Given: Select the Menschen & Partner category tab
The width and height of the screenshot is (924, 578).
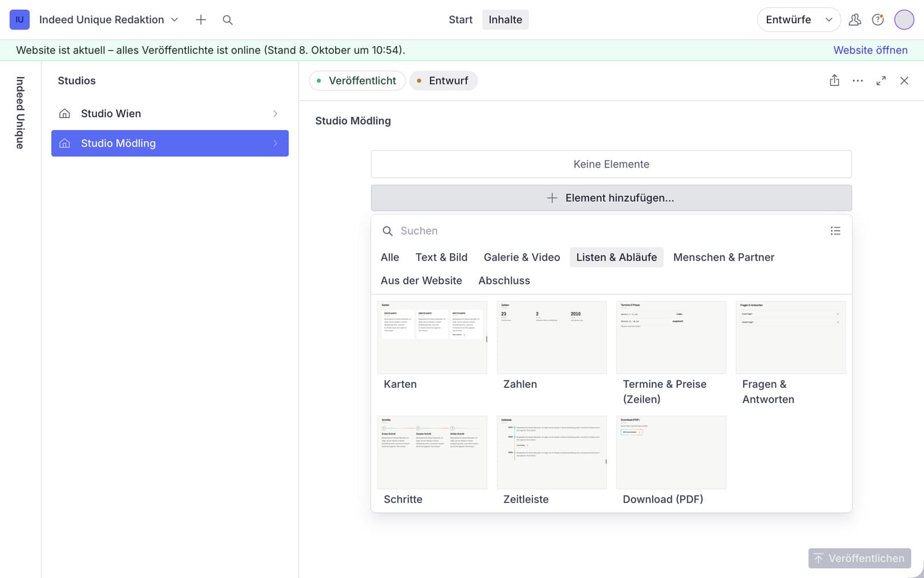Looking at the screenshot, I should (724, 257).
